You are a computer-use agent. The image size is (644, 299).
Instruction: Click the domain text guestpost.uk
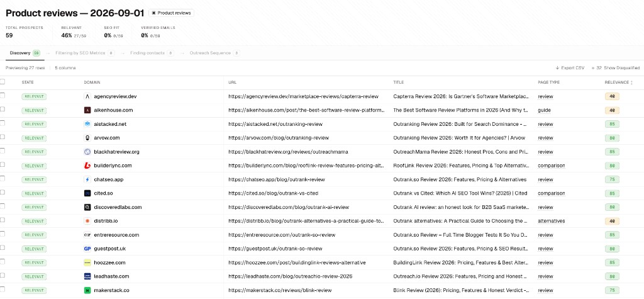pos(109,249)
